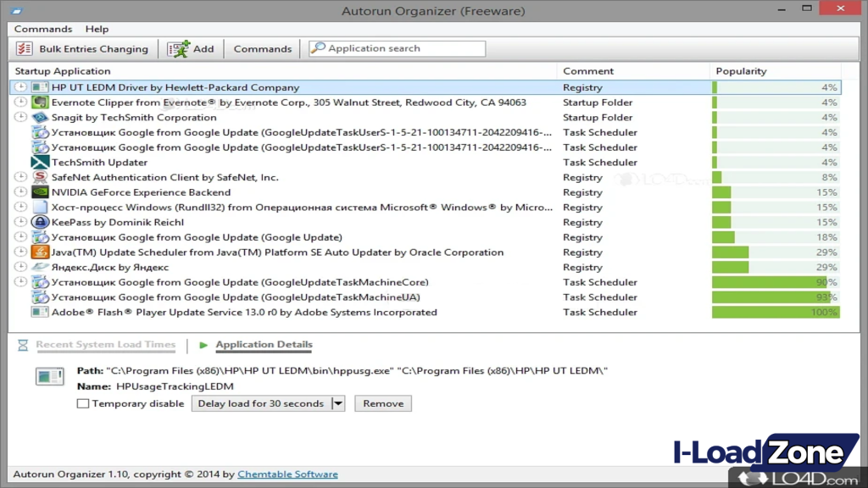The width and height of the screenshot is (868, 488).
Task: Click the delay clock icon on the SafeNet row
Action: pyautogui.click(x=20, y=176)
